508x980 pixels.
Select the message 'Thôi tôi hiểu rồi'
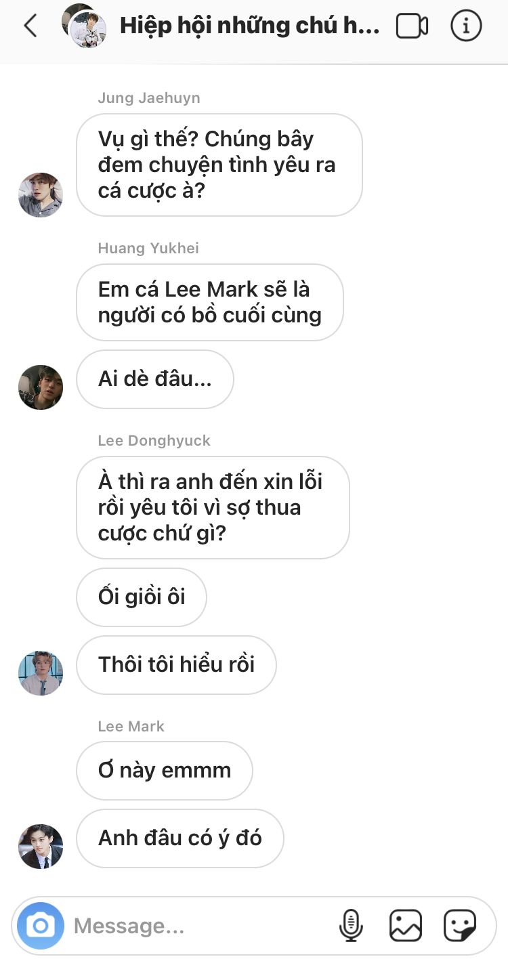176,665
